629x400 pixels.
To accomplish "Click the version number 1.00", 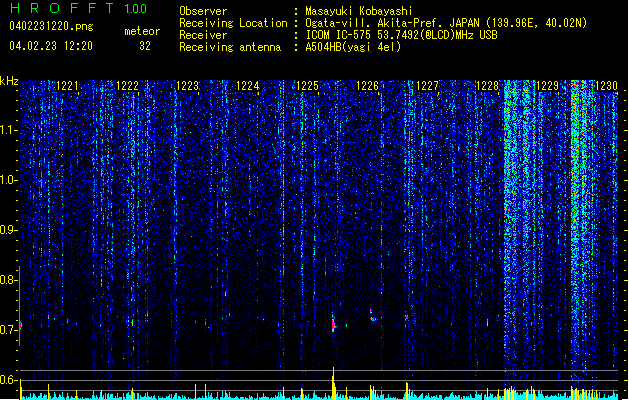I will point(136,8).
